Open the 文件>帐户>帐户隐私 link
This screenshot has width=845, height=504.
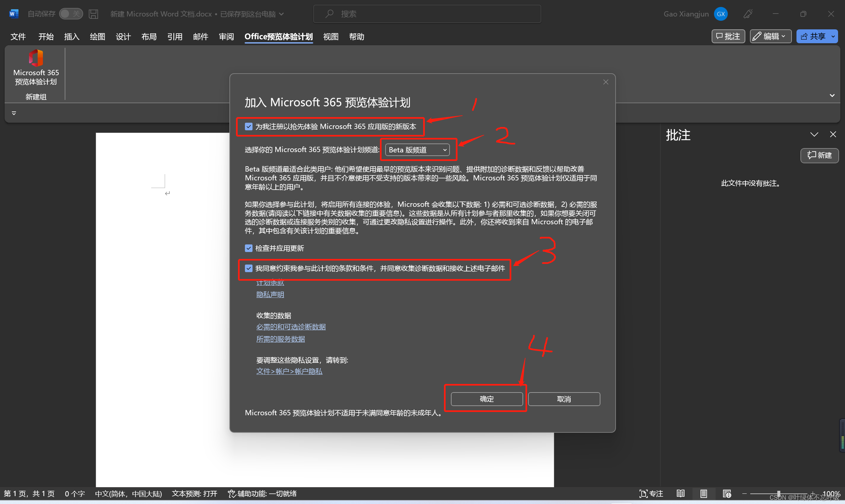click(289, 371)
